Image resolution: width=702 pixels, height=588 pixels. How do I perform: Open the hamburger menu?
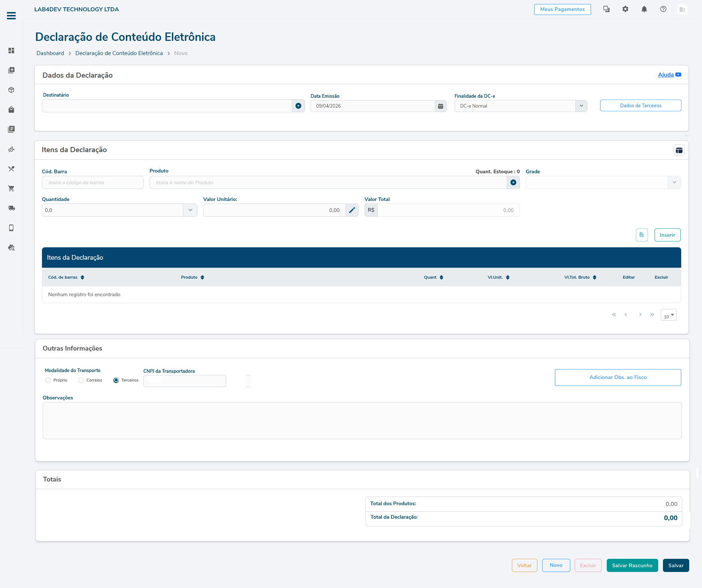tap(11, 16)
